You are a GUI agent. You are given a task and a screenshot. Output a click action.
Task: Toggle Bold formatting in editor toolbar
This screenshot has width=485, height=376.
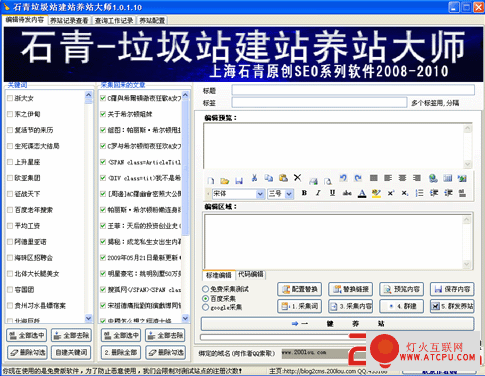coord(304,193)
